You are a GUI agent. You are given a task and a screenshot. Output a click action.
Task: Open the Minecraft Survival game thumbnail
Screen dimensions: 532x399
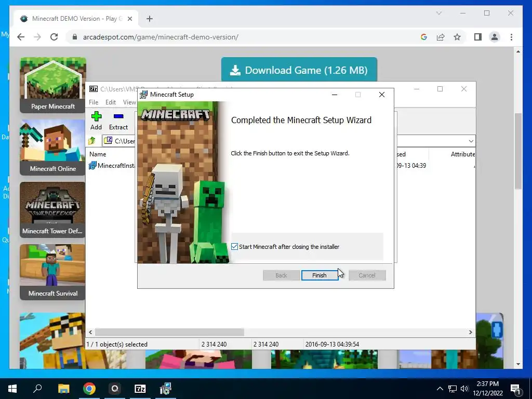tap(53, 272)
